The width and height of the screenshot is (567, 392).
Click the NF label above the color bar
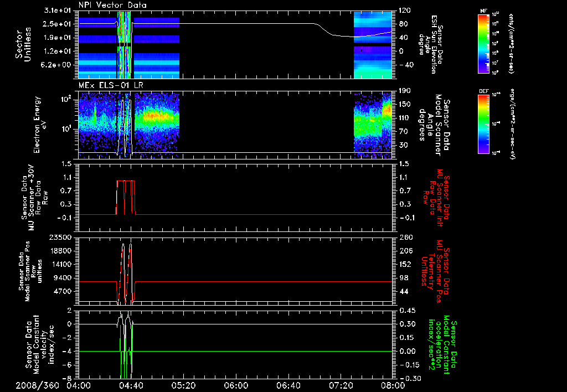click(x=483, y=11)
